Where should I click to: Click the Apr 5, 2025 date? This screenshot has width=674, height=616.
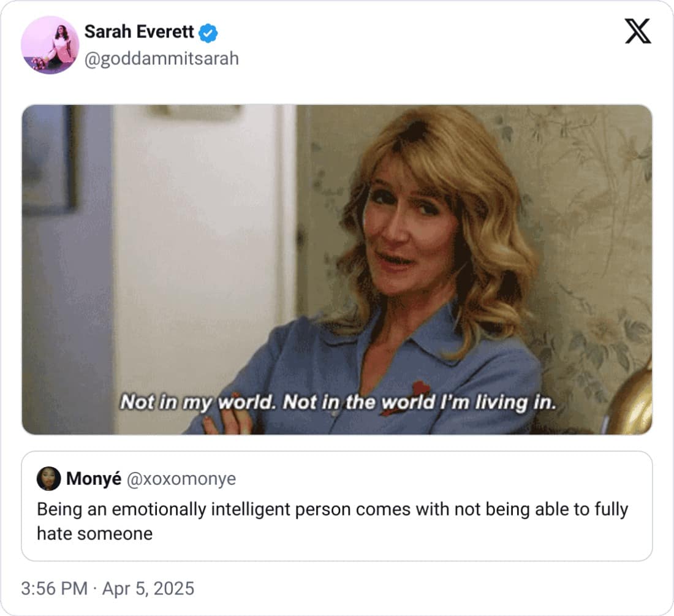tap(148, 589)
